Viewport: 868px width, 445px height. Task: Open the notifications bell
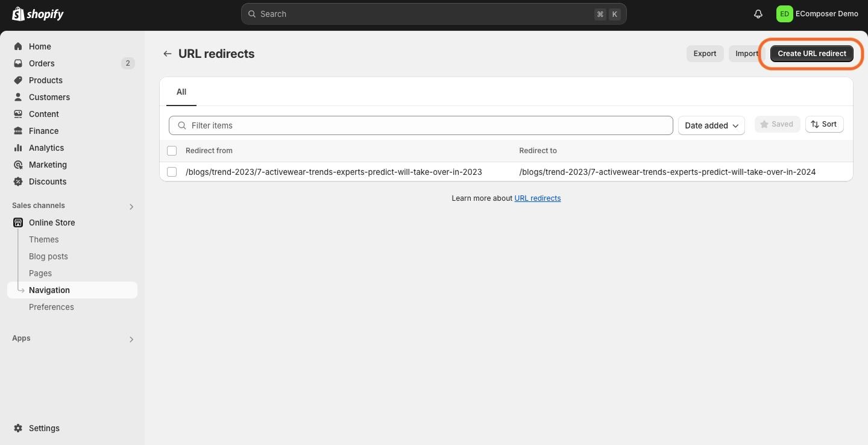click(x=758, y=14)
